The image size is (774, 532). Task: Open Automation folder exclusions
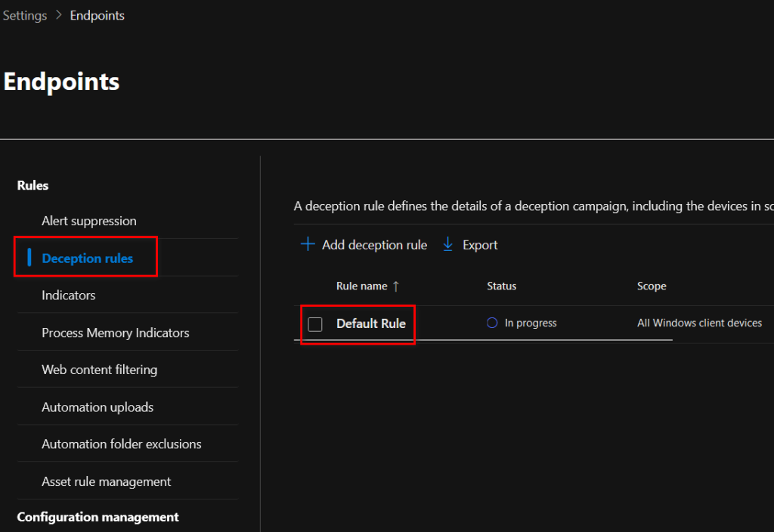tap(121, 444)
